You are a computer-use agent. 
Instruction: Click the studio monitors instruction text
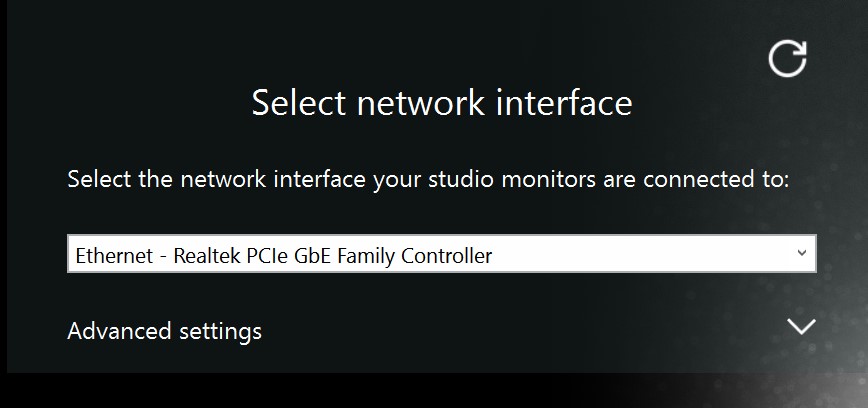[x=428, y=180]
